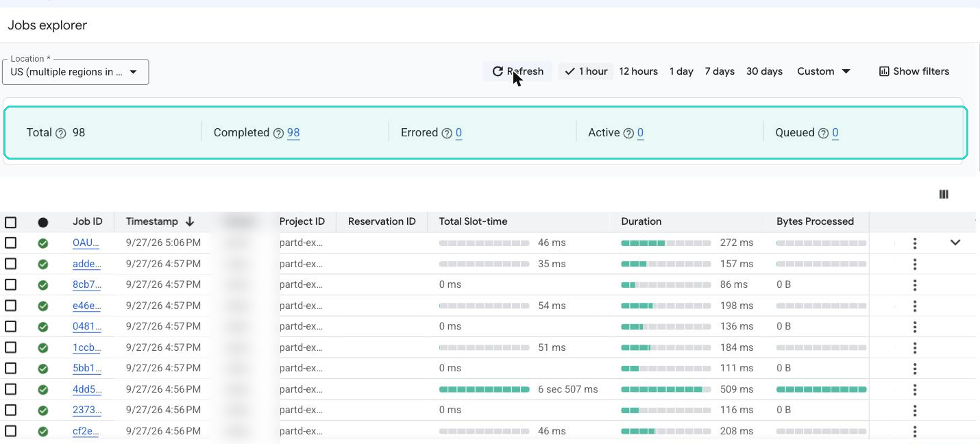
Task: Open job 4dd5... details
Action: point(86,389)
